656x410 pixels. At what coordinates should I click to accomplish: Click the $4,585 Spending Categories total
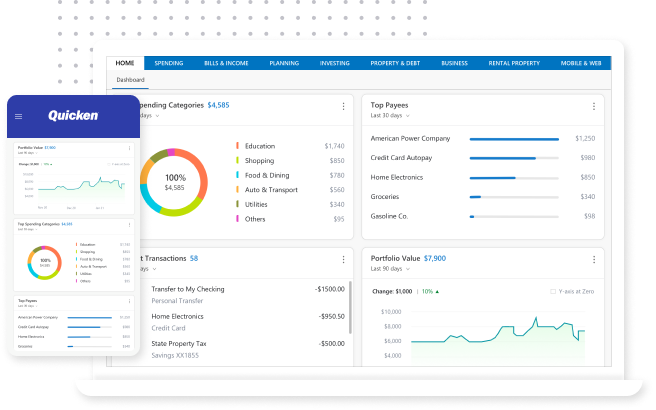click(x=218, y=105)
